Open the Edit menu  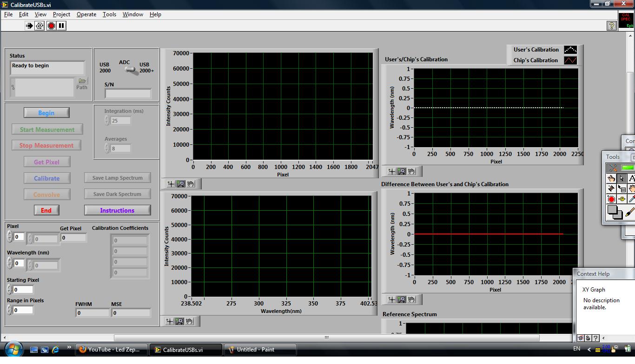point(24,14)
